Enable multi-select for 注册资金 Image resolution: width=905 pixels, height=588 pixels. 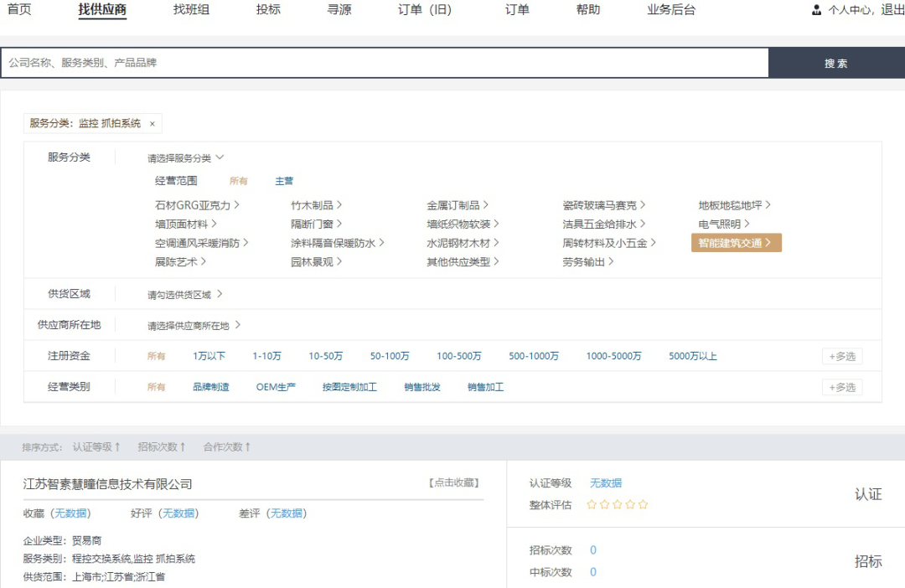[841, 356]
